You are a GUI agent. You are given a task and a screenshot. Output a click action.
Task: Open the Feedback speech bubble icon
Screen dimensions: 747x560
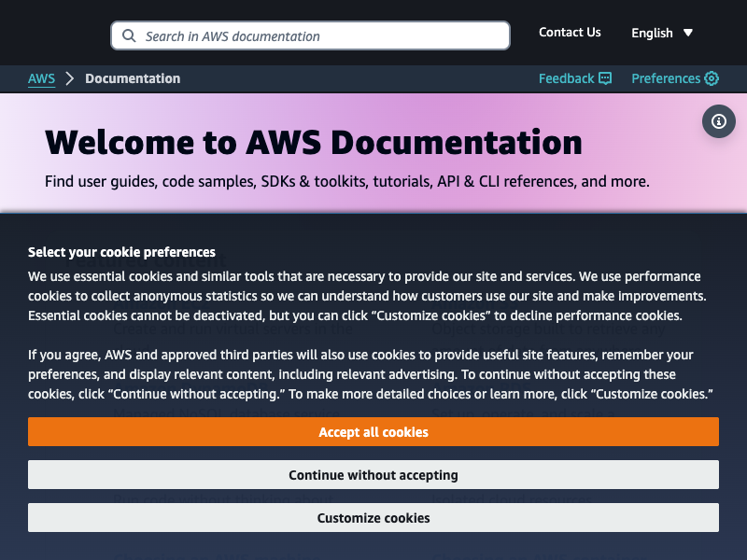[x=605, y=78]
